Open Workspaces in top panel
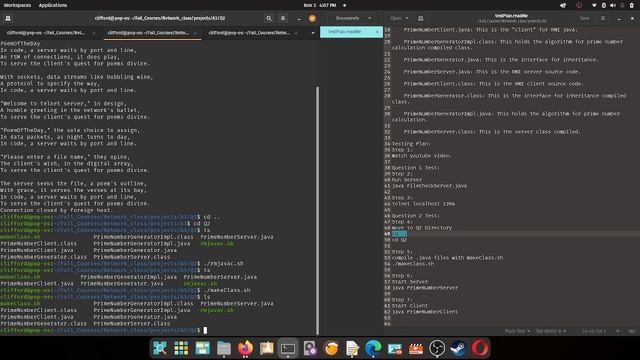640x360 pixels. click(x=17, y=5)
